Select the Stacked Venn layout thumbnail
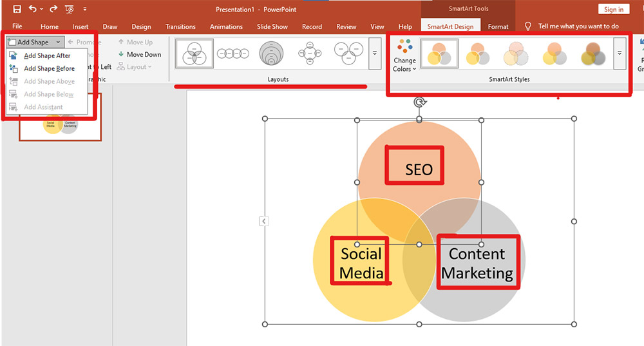The width and height of the screenshot is (644, 346). pyautogui.click(x=272, y=53)
